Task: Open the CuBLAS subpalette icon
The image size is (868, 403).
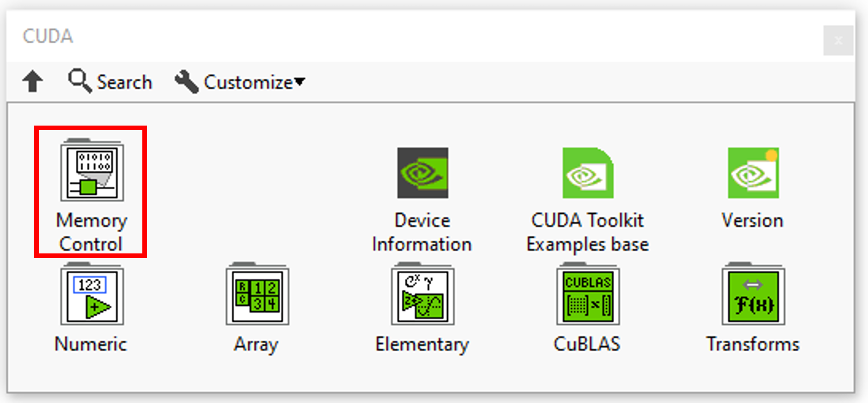Action: 587,296
